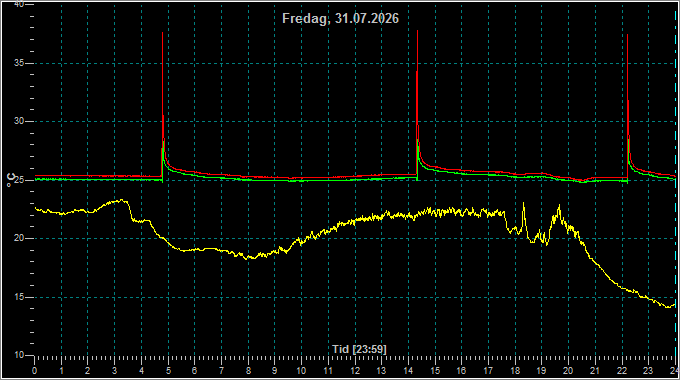Screen dimensions: 680x380
Task: Click hour 6 label on time axis
Action: (x=195, y=371)
